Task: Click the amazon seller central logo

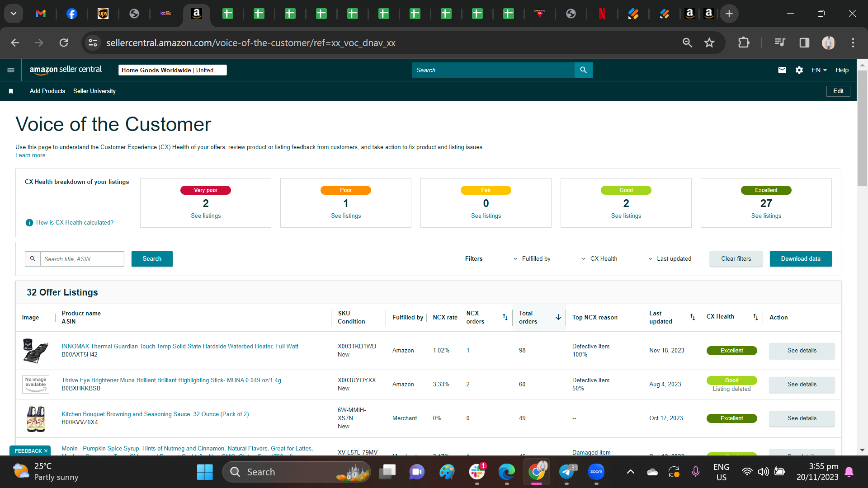Action: (x=66, y=70)
